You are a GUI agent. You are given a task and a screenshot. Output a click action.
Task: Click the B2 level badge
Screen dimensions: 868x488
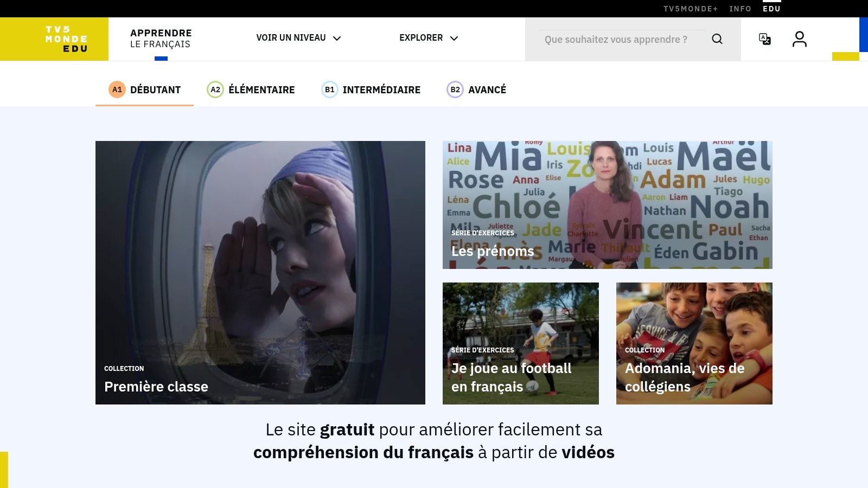pyautogui.click(x=455, y=89)
